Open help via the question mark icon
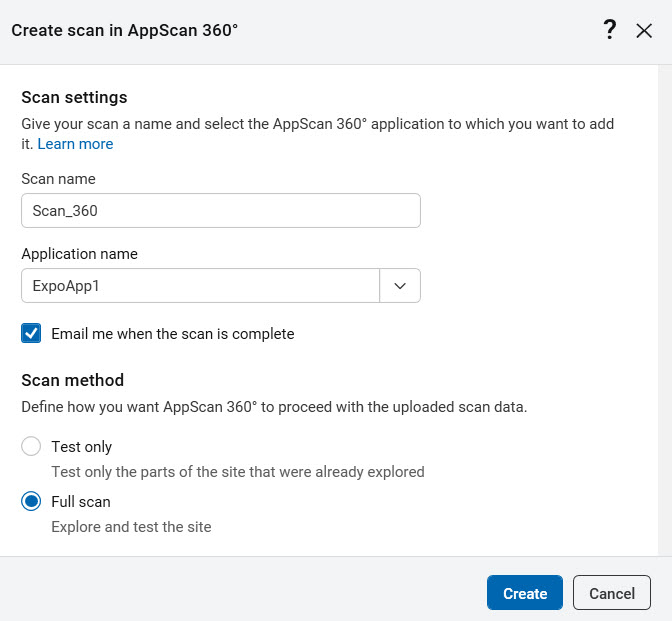The width and height of the screenshot is (672, 621). click(609, 31)
